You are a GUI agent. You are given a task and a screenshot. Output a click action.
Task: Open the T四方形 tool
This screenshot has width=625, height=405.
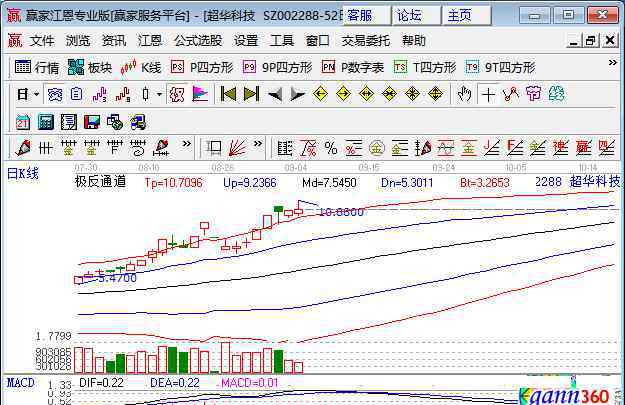coord(425,67)
